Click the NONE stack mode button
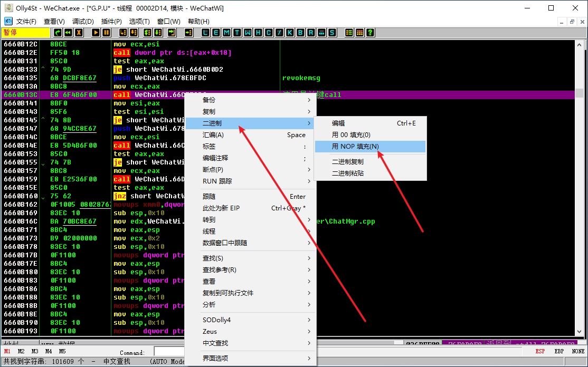Image resolution: width=588 pixels, height=367 pixels. click(578, 351)
